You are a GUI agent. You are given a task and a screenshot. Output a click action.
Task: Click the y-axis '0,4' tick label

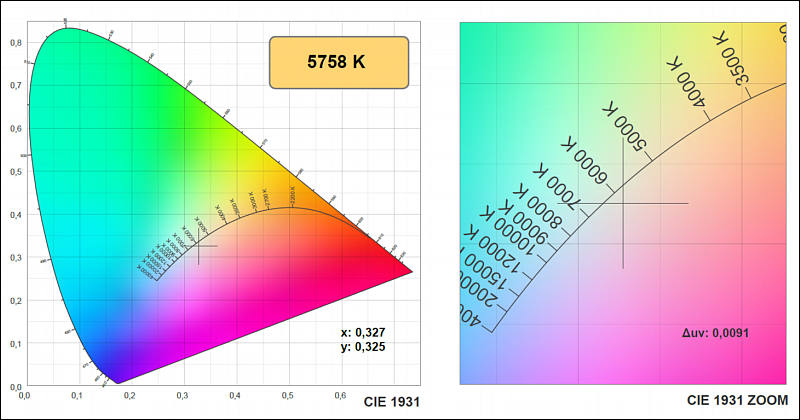(x=16, y=214)
